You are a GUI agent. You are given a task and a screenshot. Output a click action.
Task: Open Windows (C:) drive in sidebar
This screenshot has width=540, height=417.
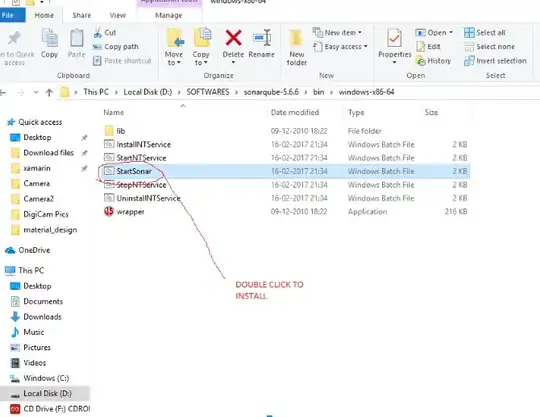pos(46,378)
